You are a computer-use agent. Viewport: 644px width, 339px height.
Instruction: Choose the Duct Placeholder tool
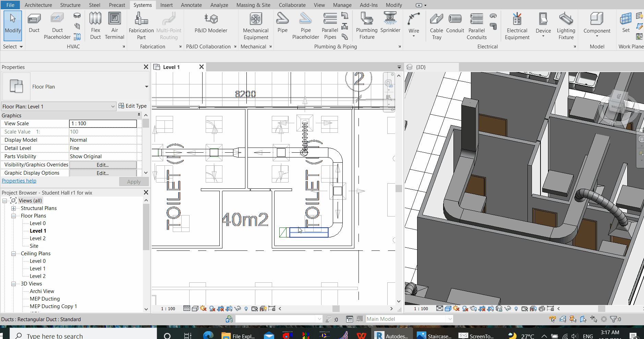57,26
